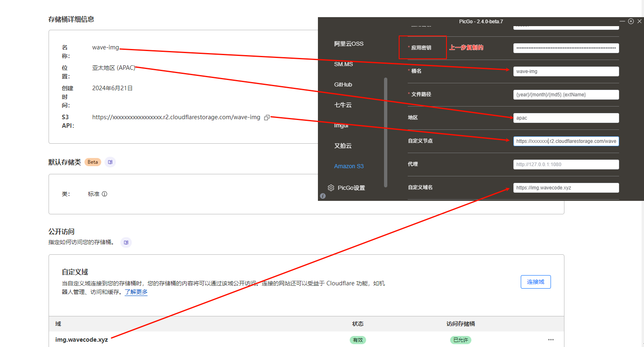Click PicGo plus circle window icon

click(x=631, y=21)
